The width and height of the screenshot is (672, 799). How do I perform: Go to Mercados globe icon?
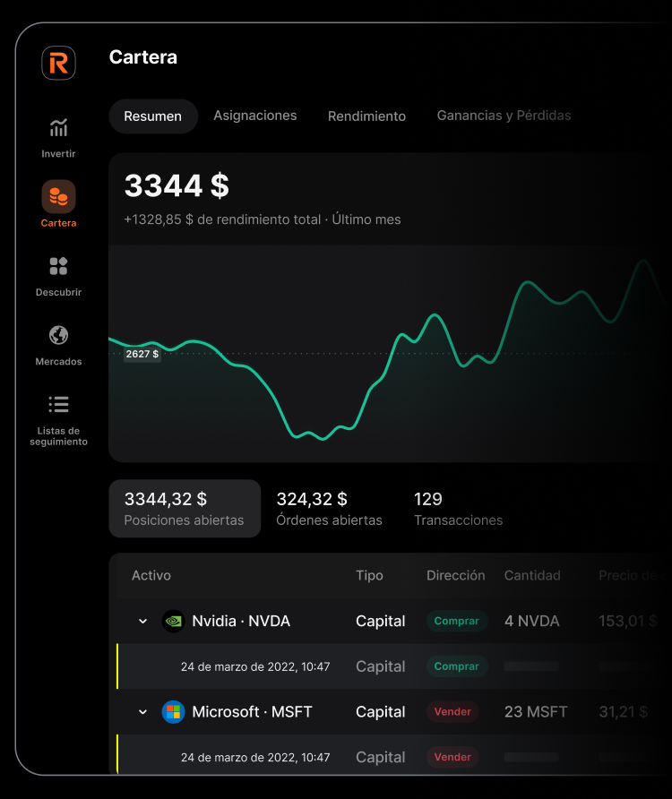point(58,335)
